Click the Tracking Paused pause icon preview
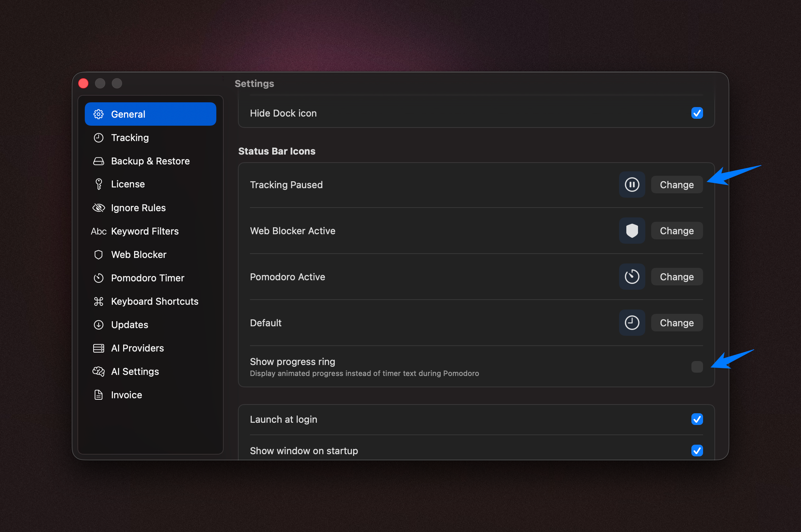This screenshot has height=532, width=801. click(632, 185)
